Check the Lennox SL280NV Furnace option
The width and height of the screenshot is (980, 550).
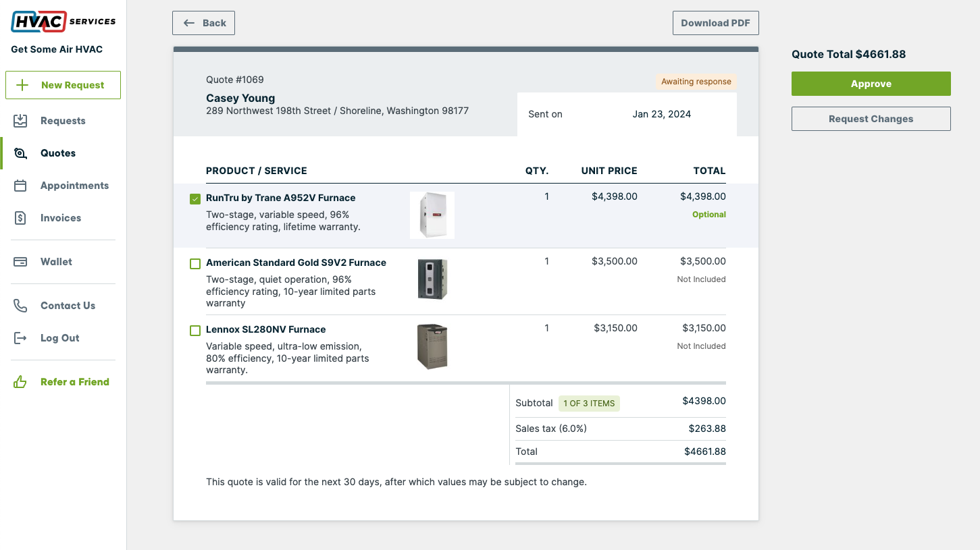(x=195, y=331)
